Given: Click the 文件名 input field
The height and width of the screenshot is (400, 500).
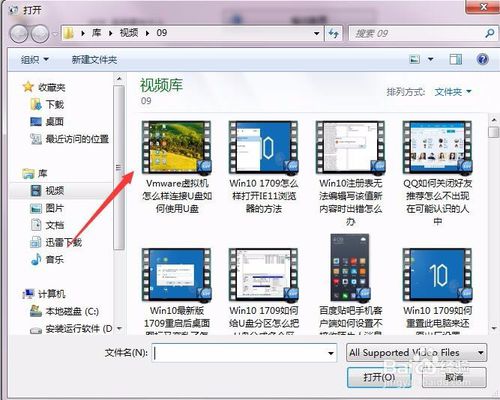Looking at the screenshot, I should pos(244,353).
